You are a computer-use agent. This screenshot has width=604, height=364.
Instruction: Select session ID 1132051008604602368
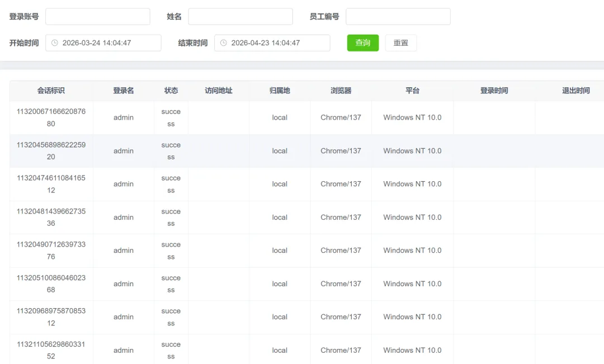click(51, 283)
